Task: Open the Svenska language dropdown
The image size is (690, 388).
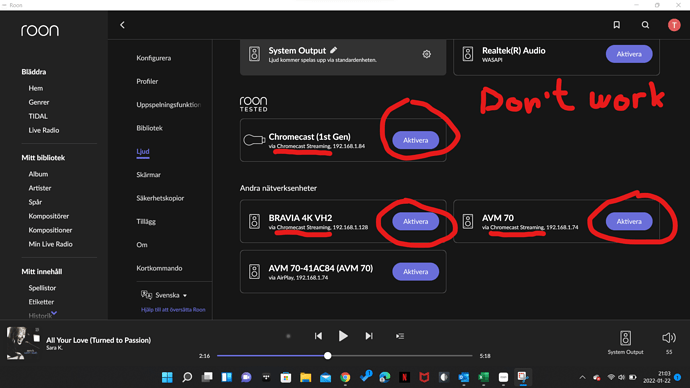Action: (x=164, y=295)
